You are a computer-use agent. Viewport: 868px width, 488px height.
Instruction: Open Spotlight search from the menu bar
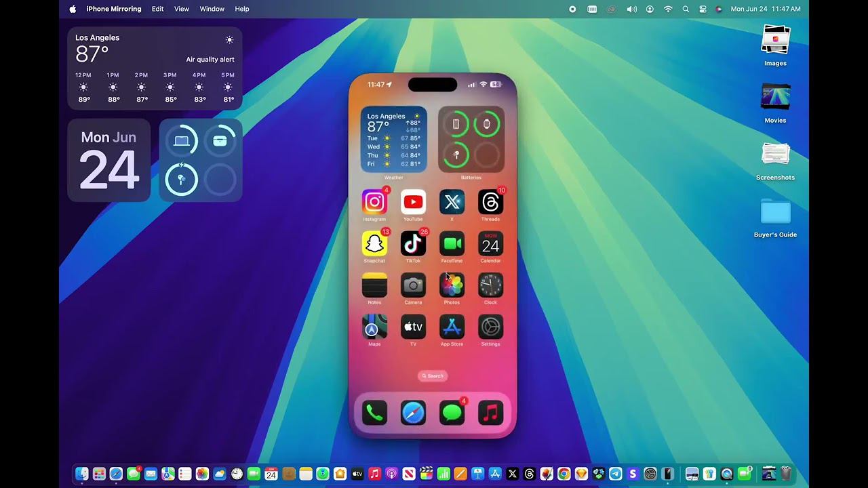pyautogui.click(x=686, y=9)
